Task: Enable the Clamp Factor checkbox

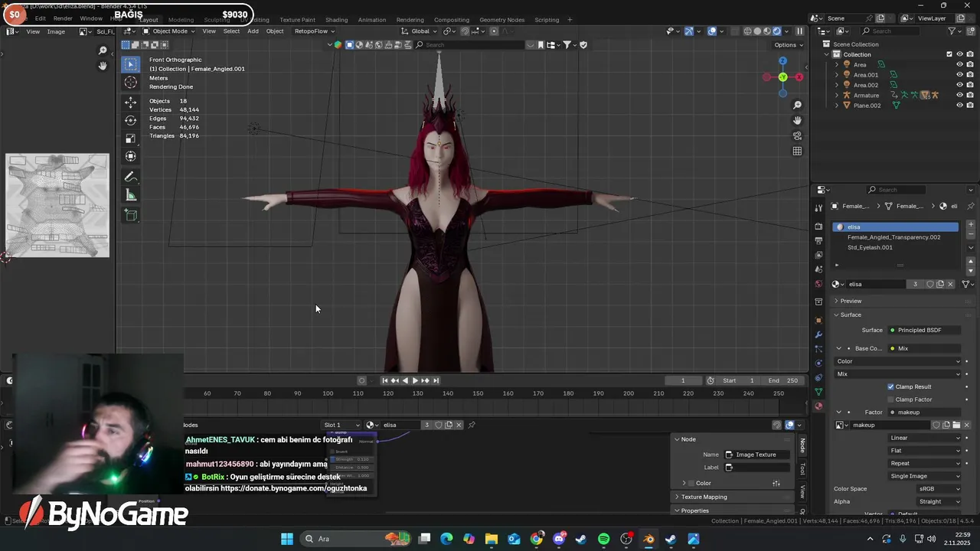Action: point(890,399)
